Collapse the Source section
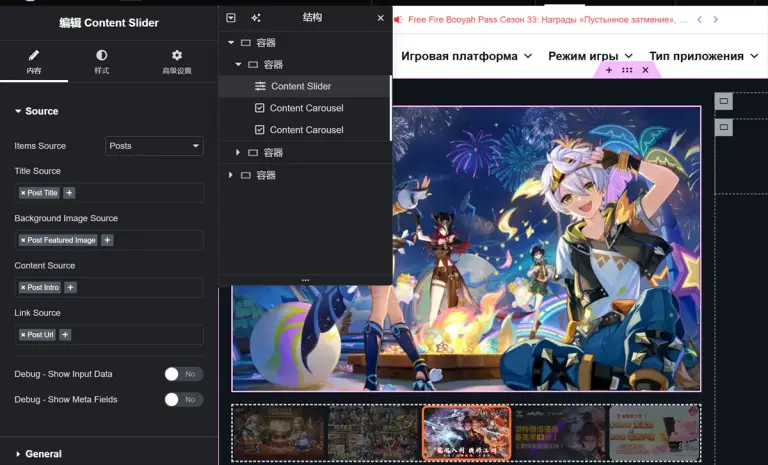This screenshot has width=768, height=465. [37, 111]
